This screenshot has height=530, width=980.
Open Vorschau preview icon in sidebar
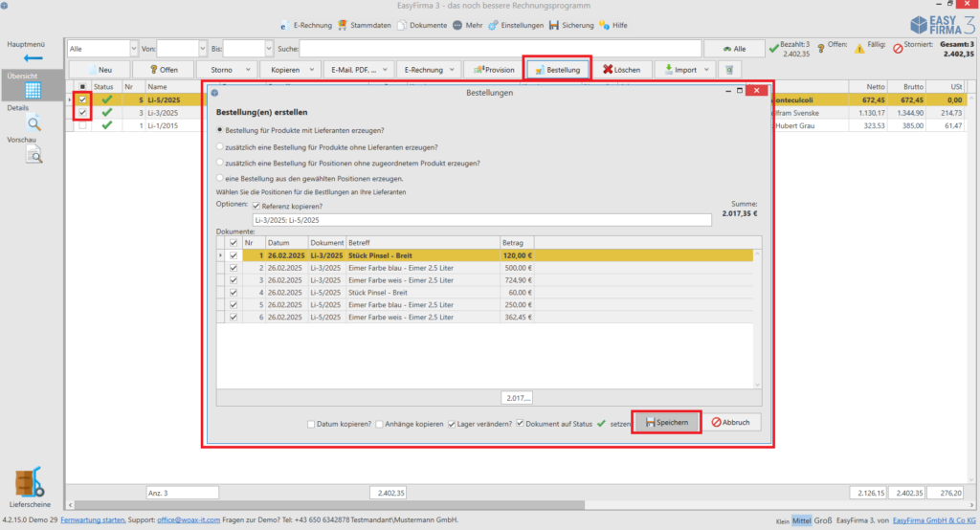tap(33, 154)
